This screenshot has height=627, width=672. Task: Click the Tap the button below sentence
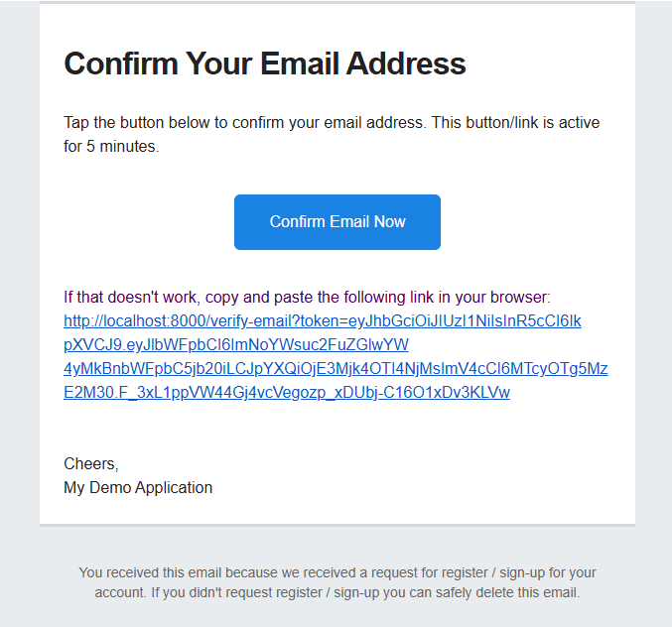[x=245, y=122]
